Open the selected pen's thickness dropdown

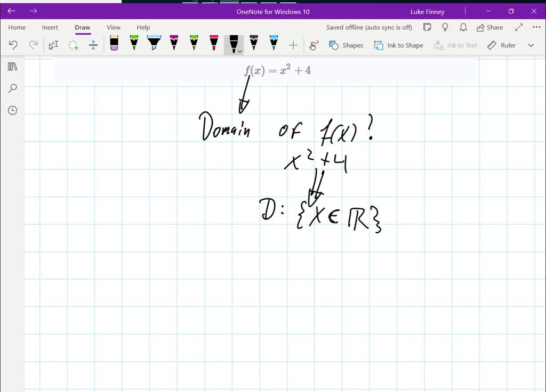click(240, 51)
